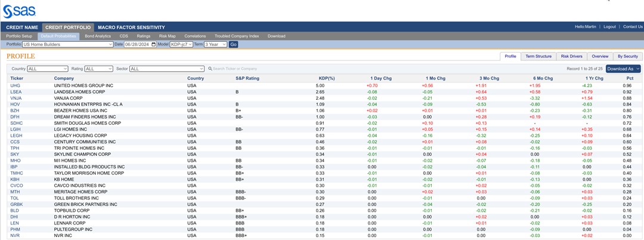Viewport: 644px width, 240px height.
Task: Open the Download submenu item
Action: [x=277, y=36]
